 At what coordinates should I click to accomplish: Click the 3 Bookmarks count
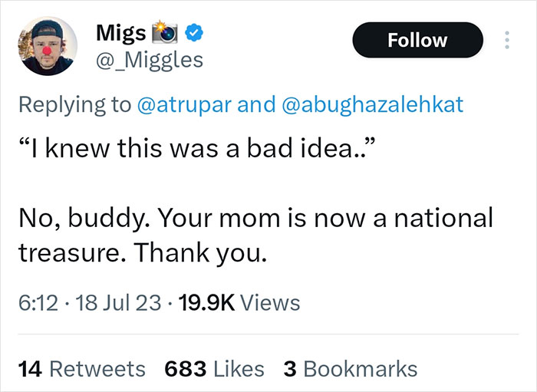click(350, 368)
